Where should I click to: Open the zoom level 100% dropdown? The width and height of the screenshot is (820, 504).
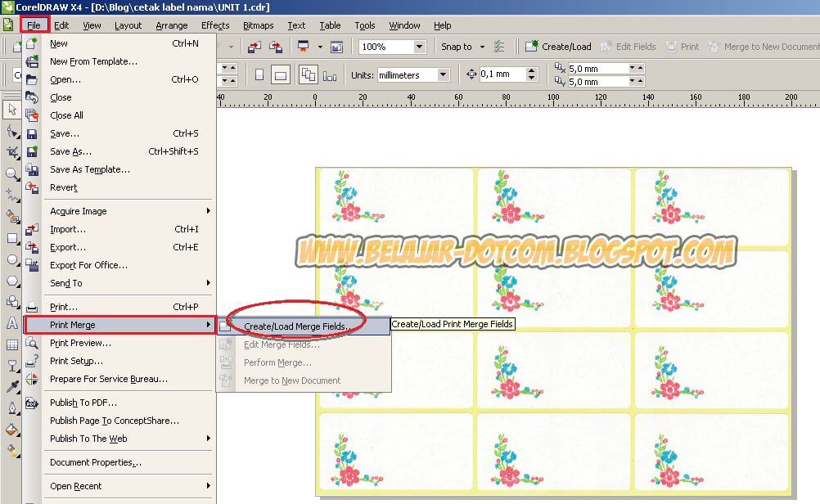(420, 47)
